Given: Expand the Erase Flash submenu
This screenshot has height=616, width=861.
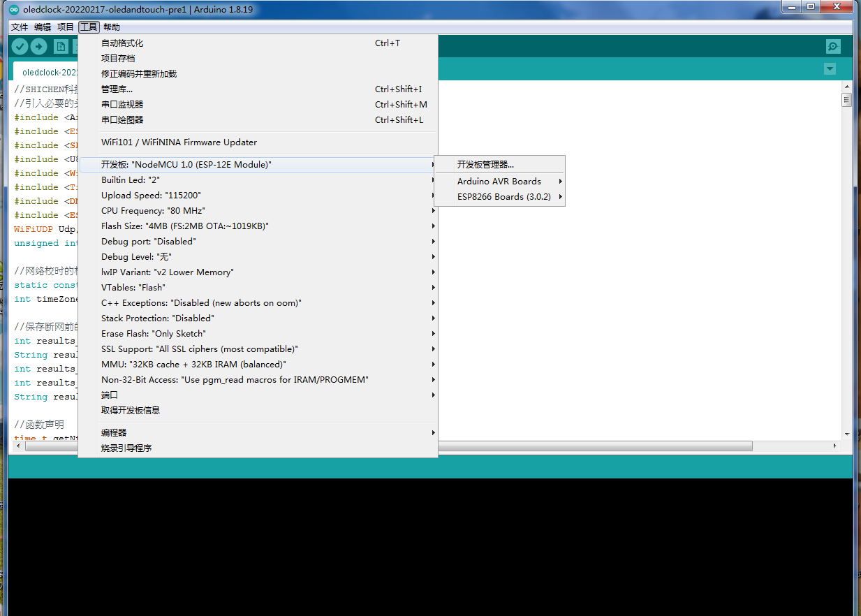Looking at the screenshot, I should pos(258,334).
